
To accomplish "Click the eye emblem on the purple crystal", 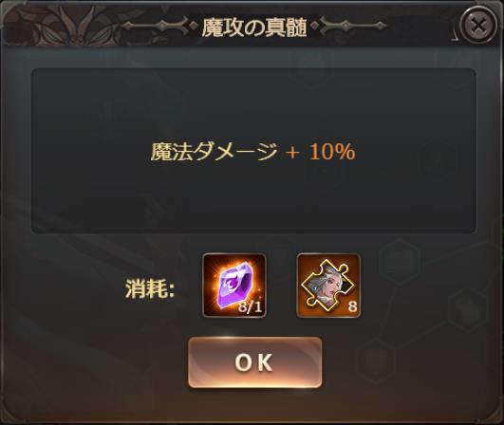I will pyautogui.click(x=234, y=282).
